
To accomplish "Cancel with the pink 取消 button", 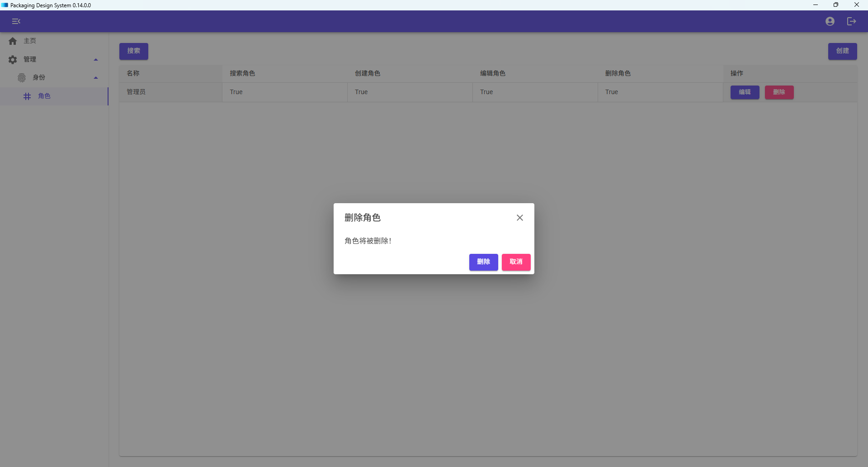I will [516, 262].
